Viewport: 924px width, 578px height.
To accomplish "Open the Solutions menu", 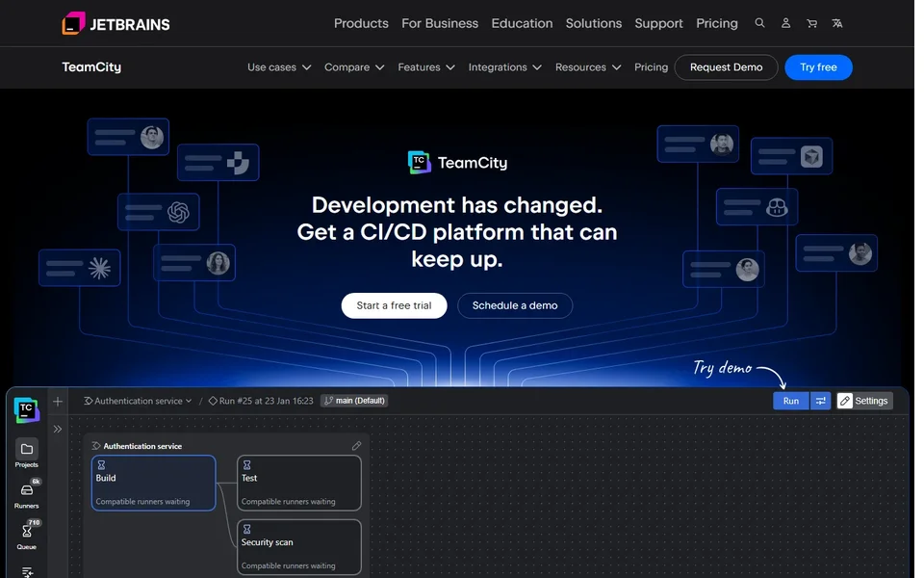I will (x=594, y=23).
